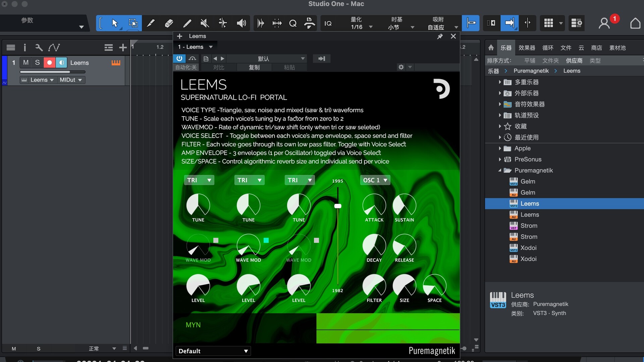Switch to 商店 shop tab
The width and height of the screenshot is (644, 362).
coord(596,48)
